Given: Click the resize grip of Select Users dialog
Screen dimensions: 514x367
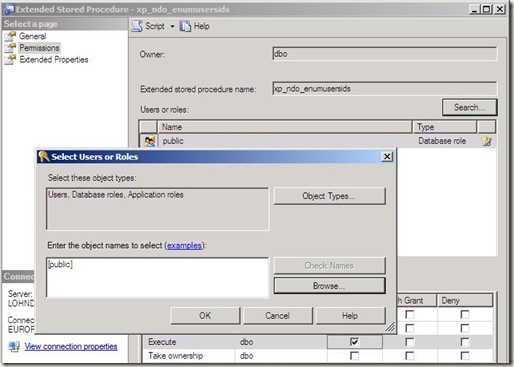Looking at the screenshot, I should click(390, 327).
